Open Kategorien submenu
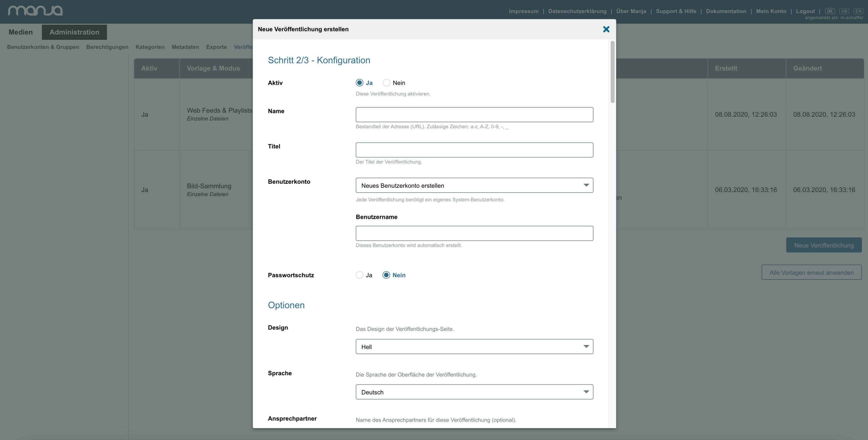 150,47
